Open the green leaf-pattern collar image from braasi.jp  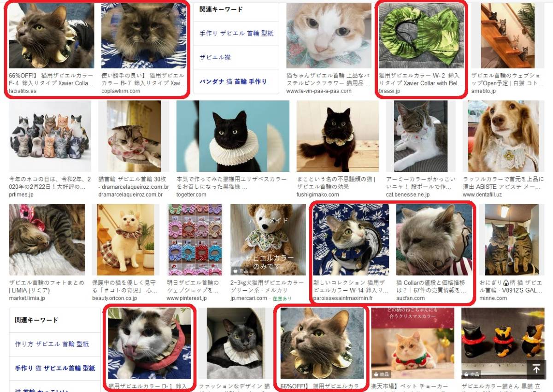(421, 35)
